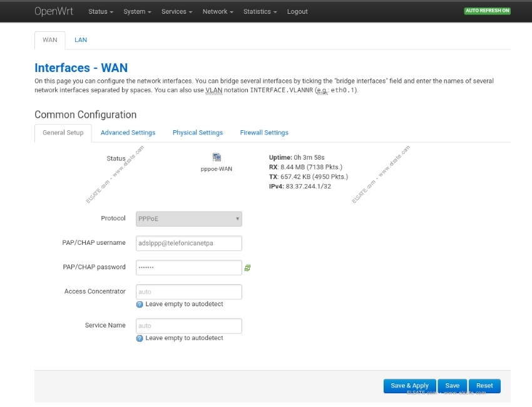Expand the Services menu
This screenshot has width=532, height=407.
(x=176, y=11)
